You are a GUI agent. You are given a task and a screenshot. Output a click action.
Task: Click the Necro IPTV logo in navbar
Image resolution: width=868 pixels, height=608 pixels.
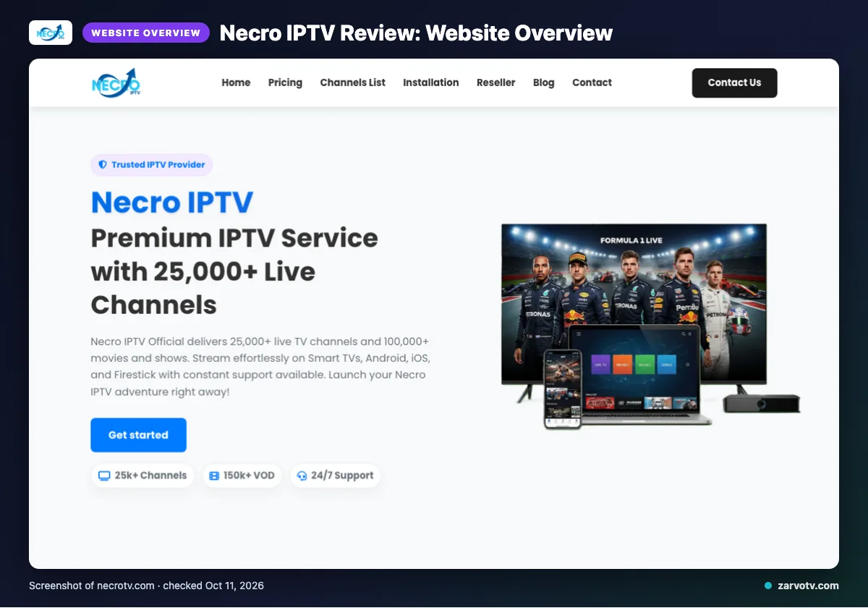click(x=116, y=83)
